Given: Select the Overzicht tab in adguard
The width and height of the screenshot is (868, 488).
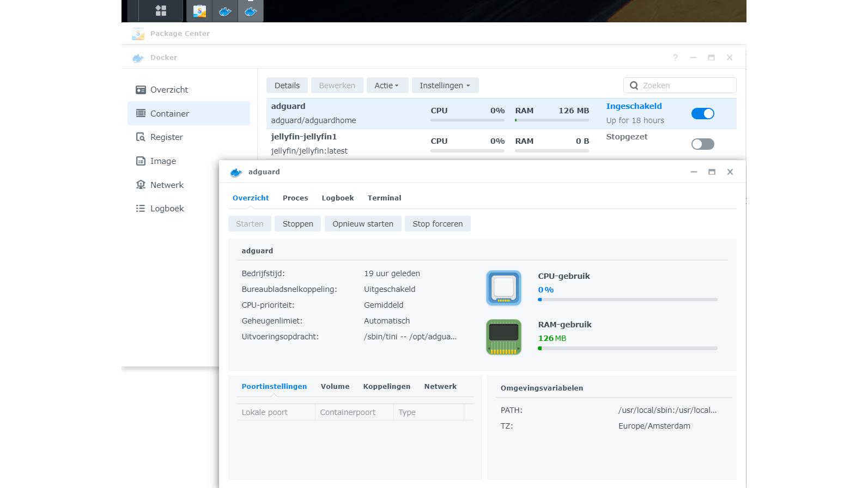Looking at the screenshot, I should click(x=251, y=198).
